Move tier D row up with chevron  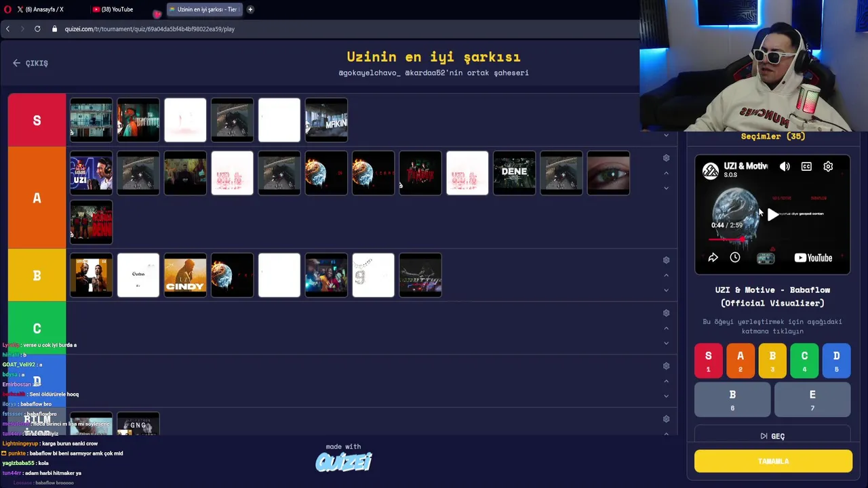pyautogui.click(x=666, y=381)
